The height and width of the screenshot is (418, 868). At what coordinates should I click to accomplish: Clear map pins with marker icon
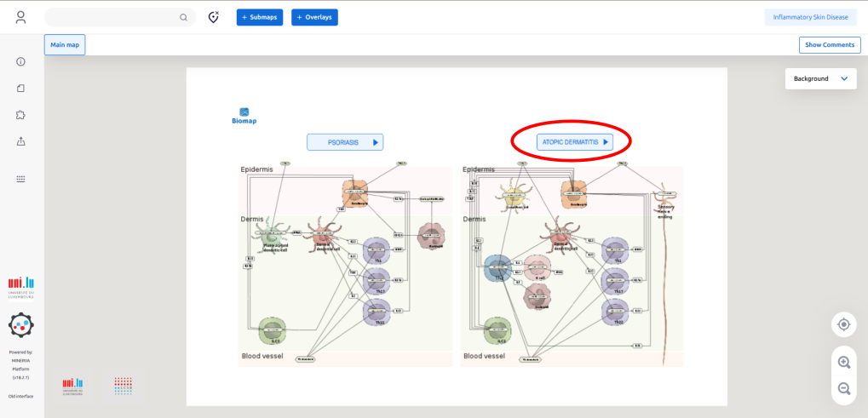pos(214,17)
